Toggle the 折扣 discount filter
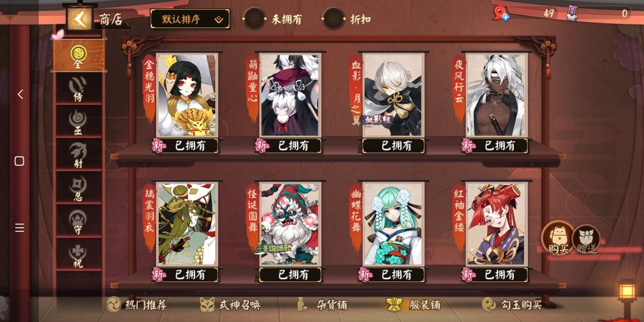 point(333,19)
